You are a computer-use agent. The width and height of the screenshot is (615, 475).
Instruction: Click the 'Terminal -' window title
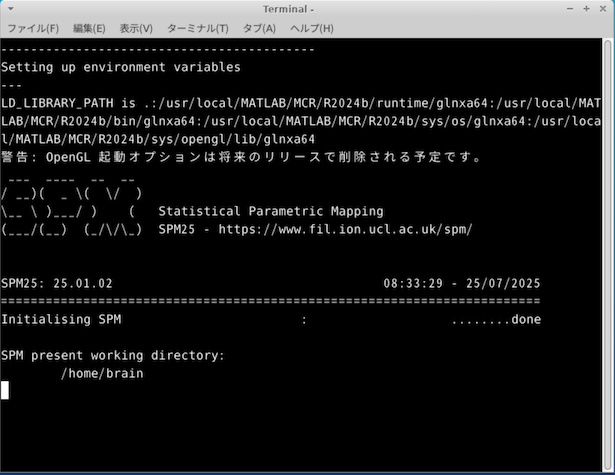(x=288, y=9)
